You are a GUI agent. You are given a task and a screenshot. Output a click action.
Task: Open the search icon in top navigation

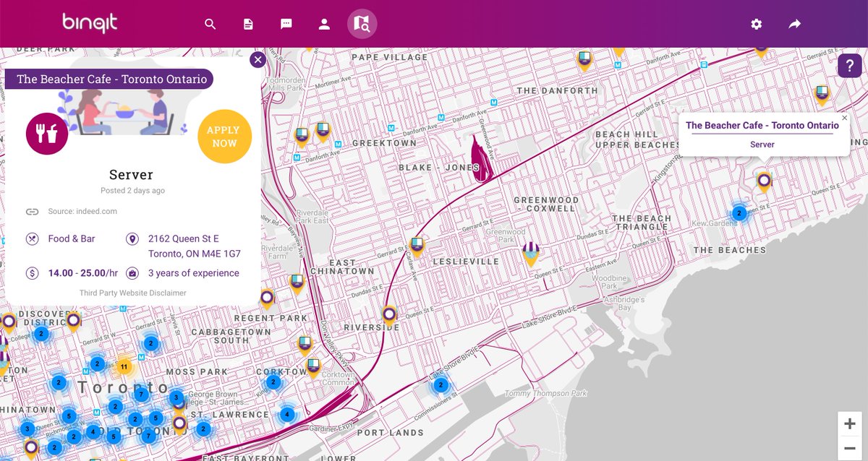pos(210,24)
